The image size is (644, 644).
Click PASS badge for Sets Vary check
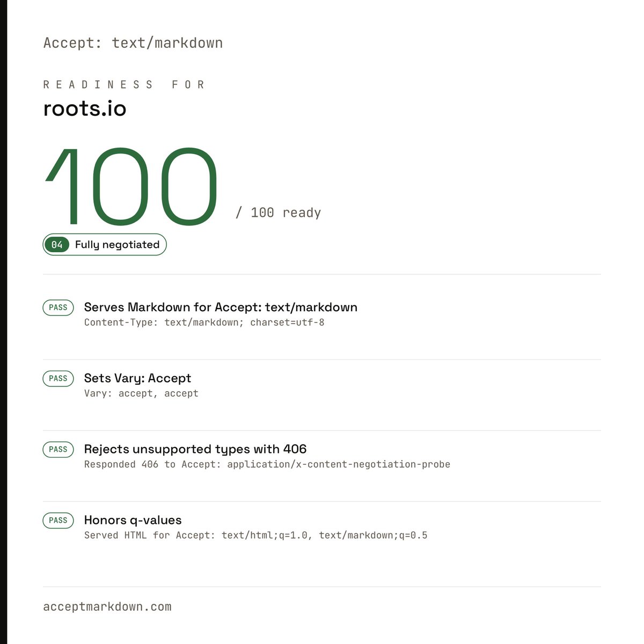tap(58, 378)
